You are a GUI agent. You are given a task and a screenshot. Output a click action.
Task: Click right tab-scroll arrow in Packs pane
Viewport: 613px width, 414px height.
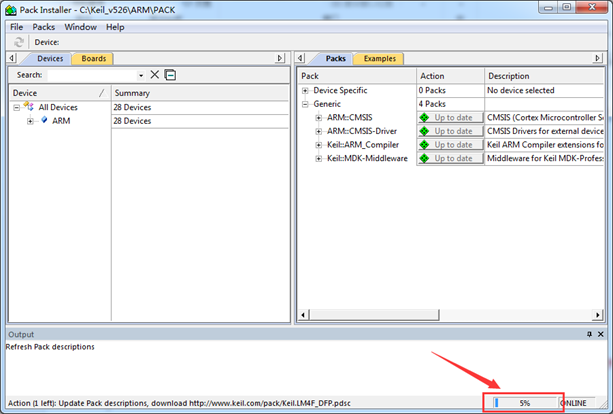pos(597,58)
